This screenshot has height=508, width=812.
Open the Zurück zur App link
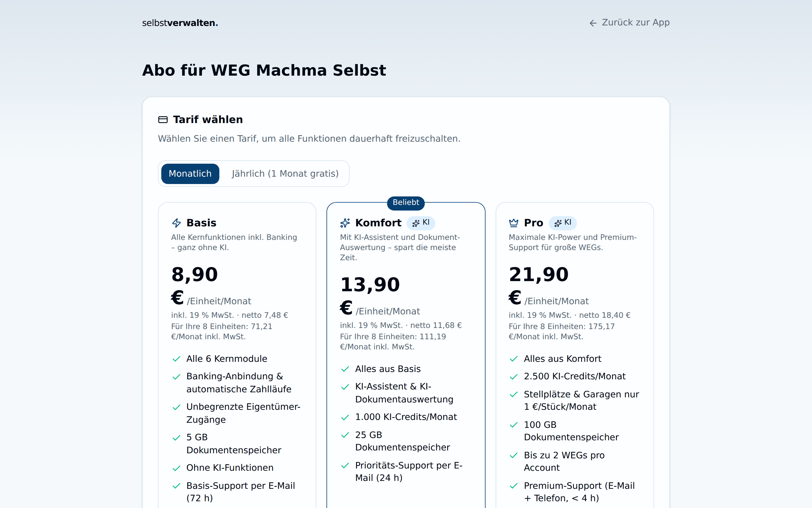point(630,23)
